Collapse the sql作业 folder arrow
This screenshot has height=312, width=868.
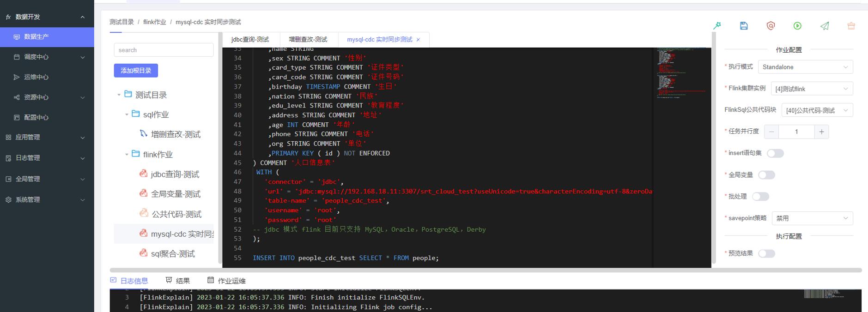point(127,114)
